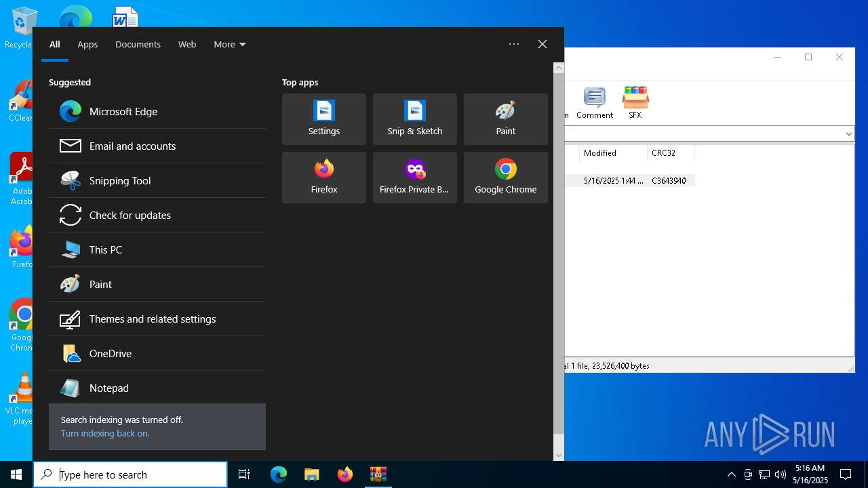The height and width of the screenshot is (488, 868).
Task: Open Themes and related settings
Action: [157, 319]
